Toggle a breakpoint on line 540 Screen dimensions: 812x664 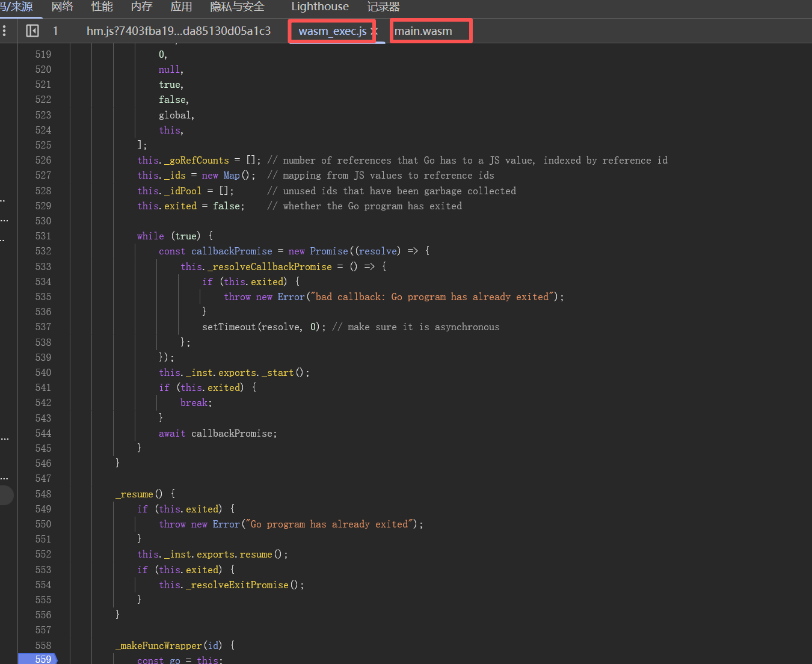click(43, 372)
